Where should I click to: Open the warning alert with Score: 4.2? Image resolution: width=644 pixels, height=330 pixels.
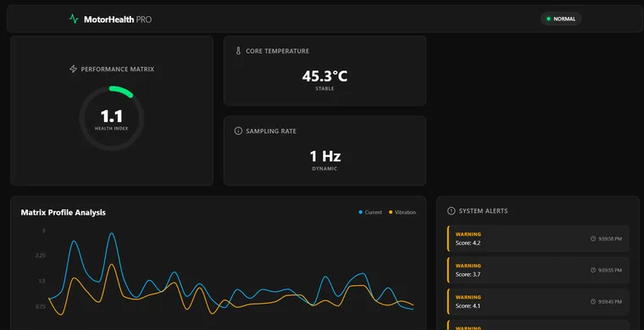(538, 238)
